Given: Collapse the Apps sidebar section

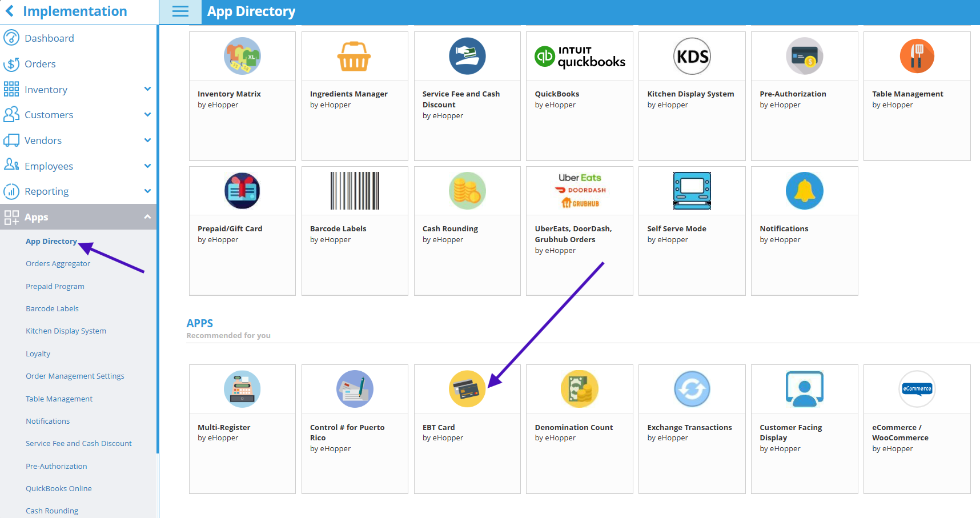Looking at the screenshot, I should [147, 217].
